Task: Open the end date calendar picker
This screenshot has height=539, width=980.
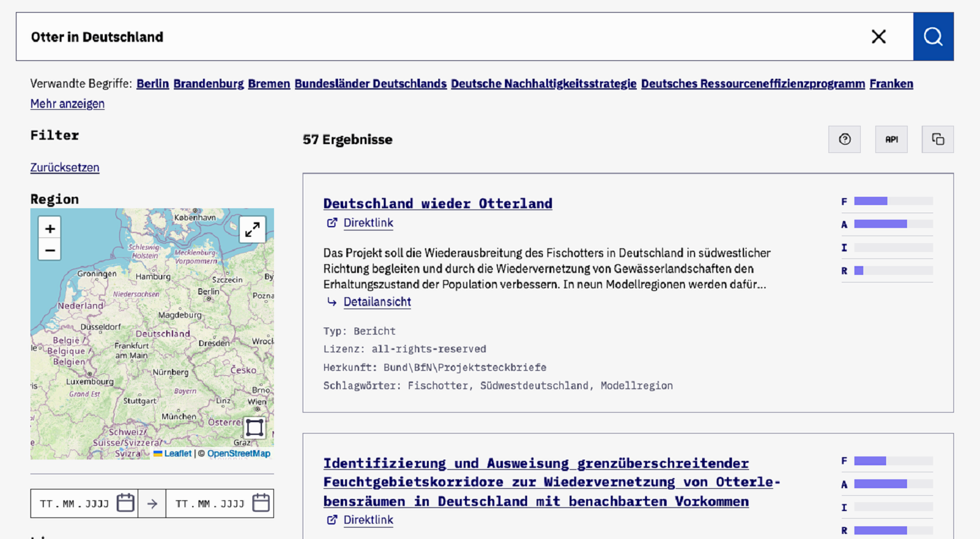Action: click(261, 503)
